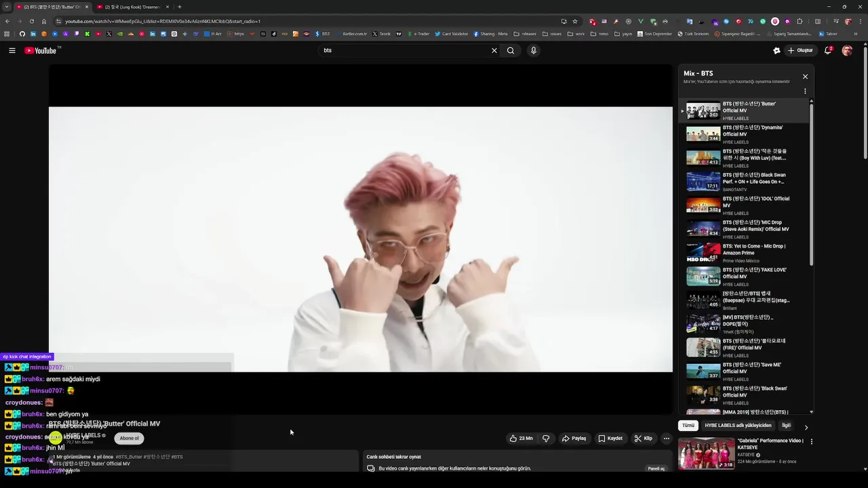The height and width of the screenshot is (488, 868).
Task: Close the Mix - BTS playlist panel
Action: [805, 77]
